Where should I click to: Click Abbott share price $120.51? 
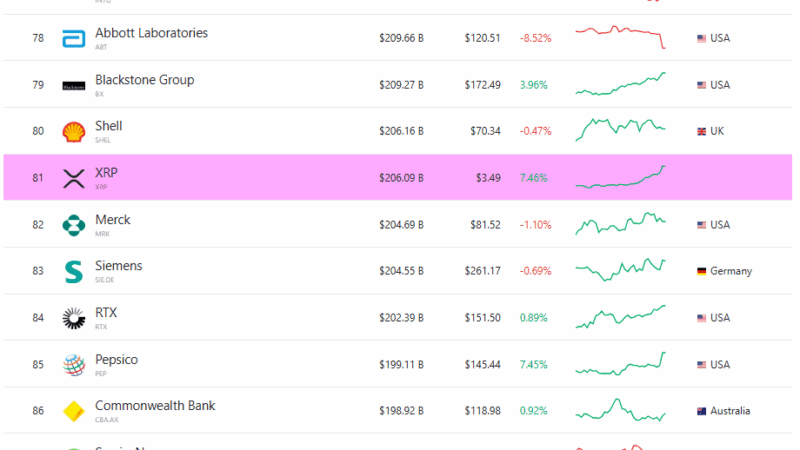482,38
